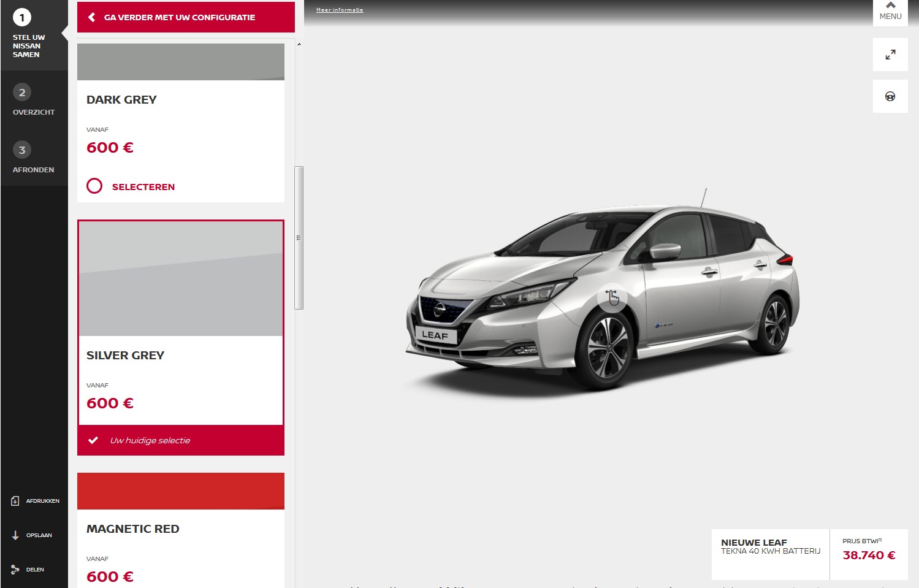Click the Uw huidige selectie banner
The image size is (919, 588).
(x=181, y=440)
